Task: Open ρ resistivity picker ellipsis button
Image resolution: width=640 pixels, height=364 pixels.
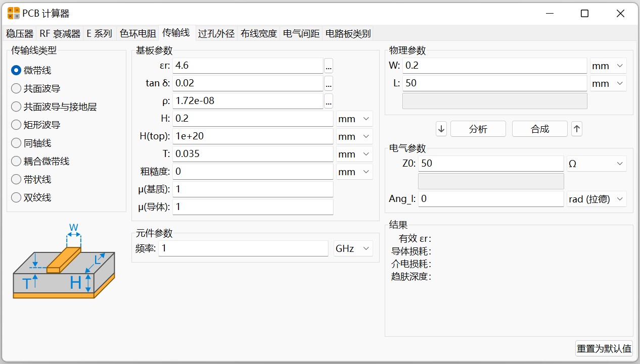Action: [329, 101]
